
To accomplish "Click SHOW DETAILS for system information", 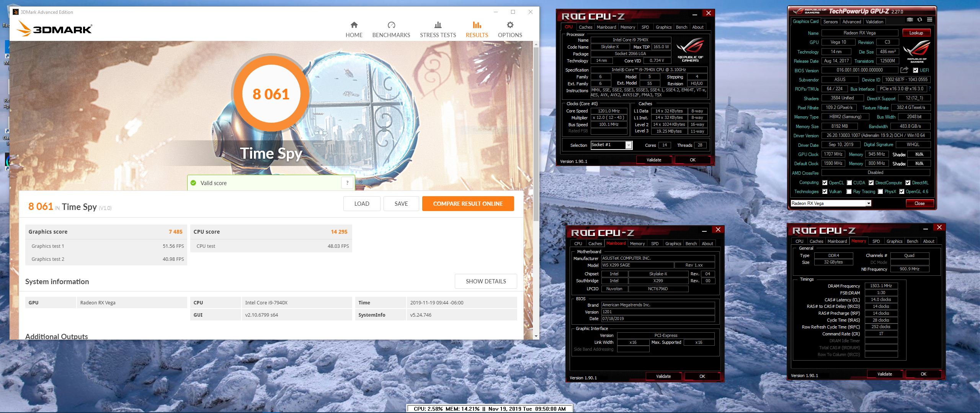I will pyautogui.click(x=486, y=281).
